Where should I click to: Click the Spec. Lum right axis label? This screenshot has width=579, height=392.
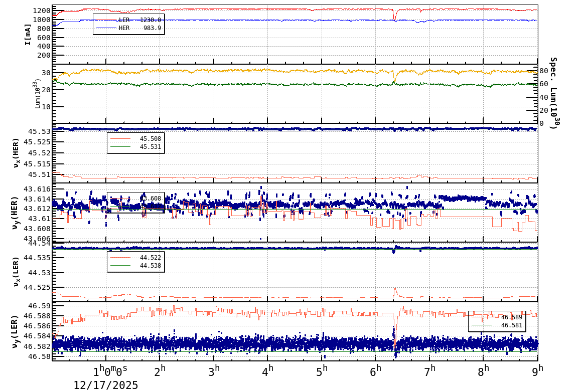(x=552, y=93)
